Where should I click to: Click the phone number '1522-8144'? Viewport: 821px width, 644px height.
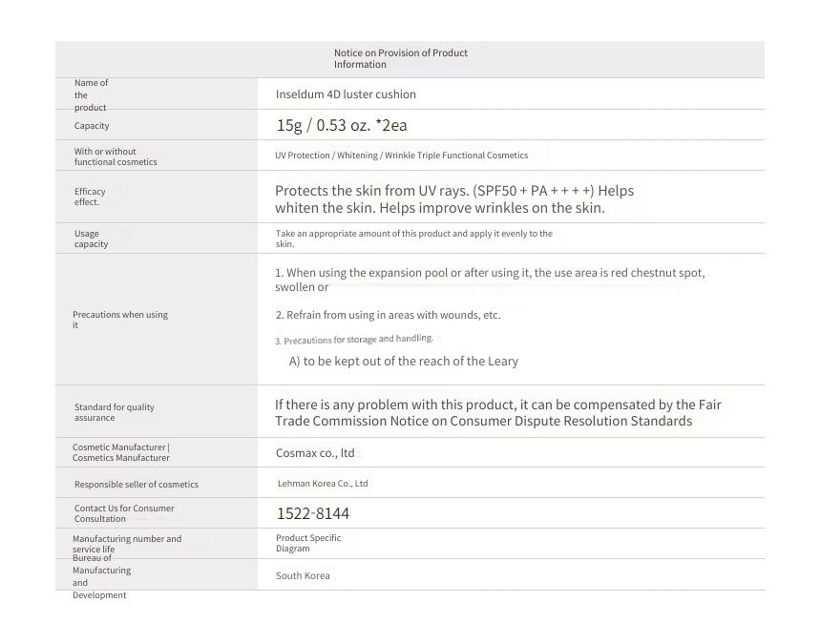pyautogui.click(x=313, y=513)
